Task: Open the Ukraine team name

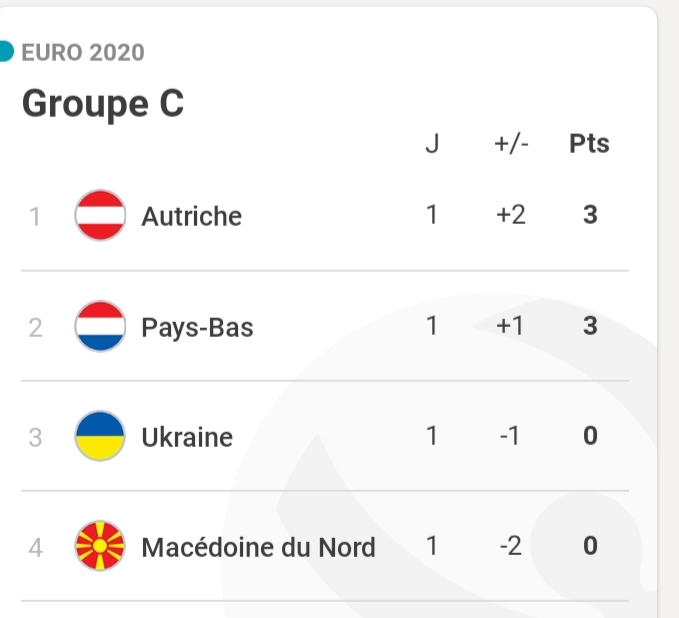Action: point(187,437)
